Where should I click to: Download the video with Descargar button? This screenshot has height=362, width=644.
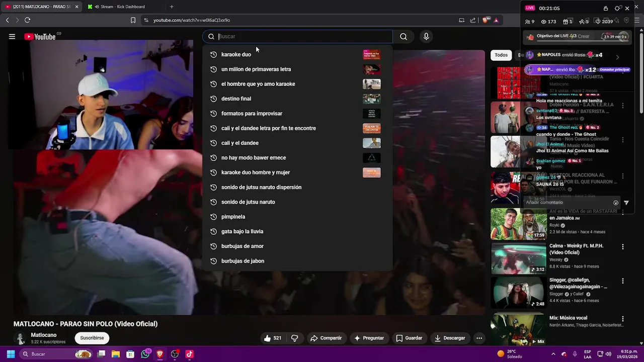(450, 338)
